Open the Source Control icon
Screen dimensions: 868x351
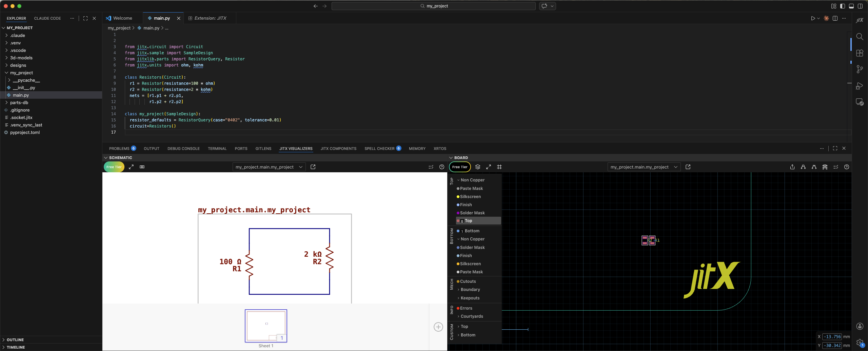(x=860, y=69)
